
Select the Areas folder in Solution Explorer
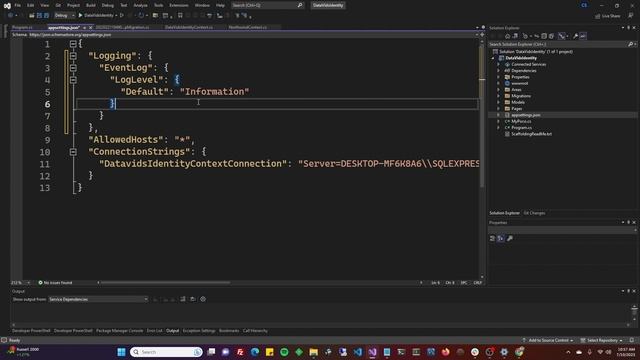click(x=516, y=90)
